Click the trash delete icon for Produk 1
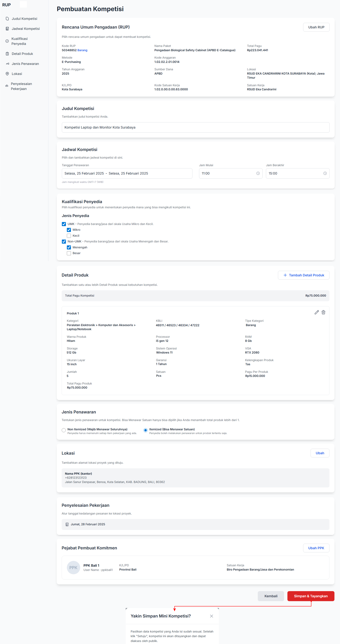 pyautogui.click(x=323, y=312)
